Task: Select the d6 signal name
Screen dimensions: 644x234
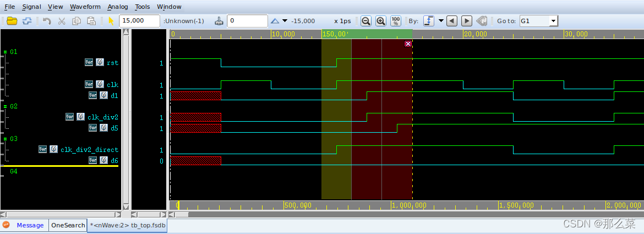Action: coord(114,161)
